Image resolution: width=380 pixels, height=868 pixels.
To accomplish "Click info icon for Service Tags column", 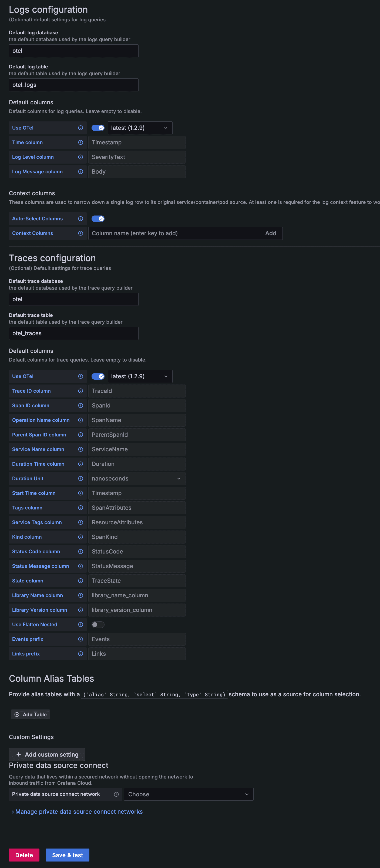I will (x=80, y=522).
